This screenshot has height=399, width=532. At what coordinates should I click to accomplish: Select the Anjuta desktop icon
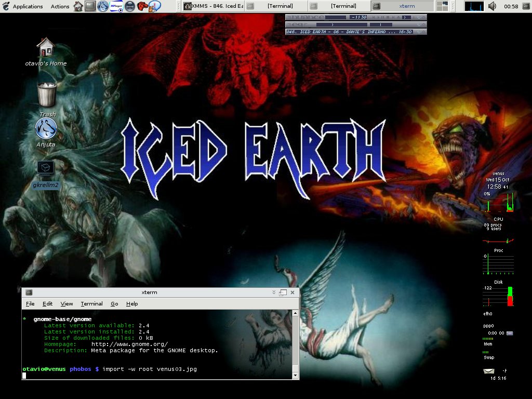(46, 133)
